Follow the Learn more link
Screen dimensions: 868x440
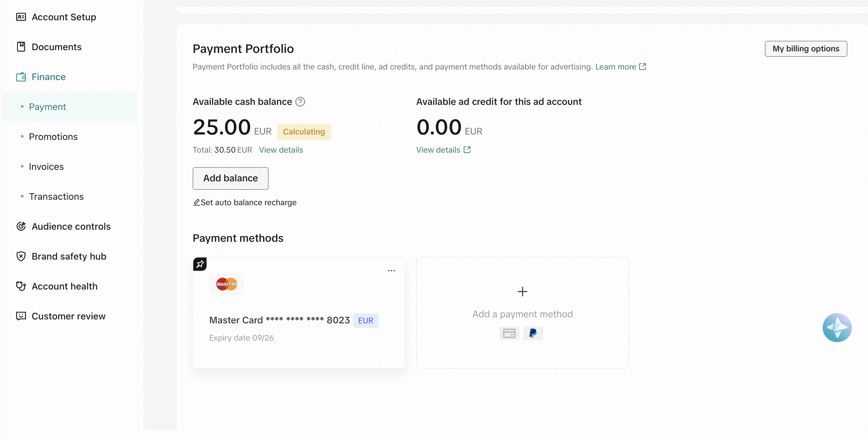[x=616, y=67]
